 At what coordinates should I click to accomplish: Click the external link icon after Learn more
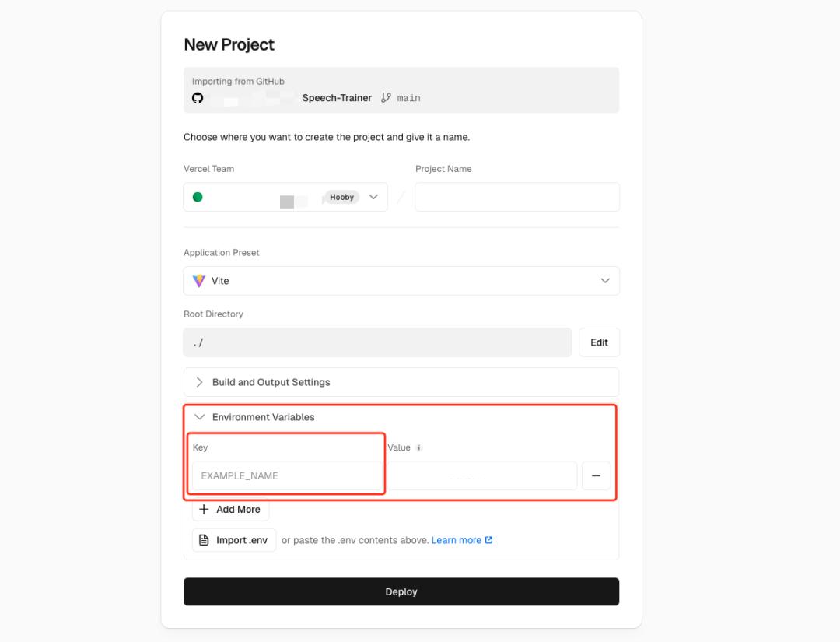click(x=489, y=540)
